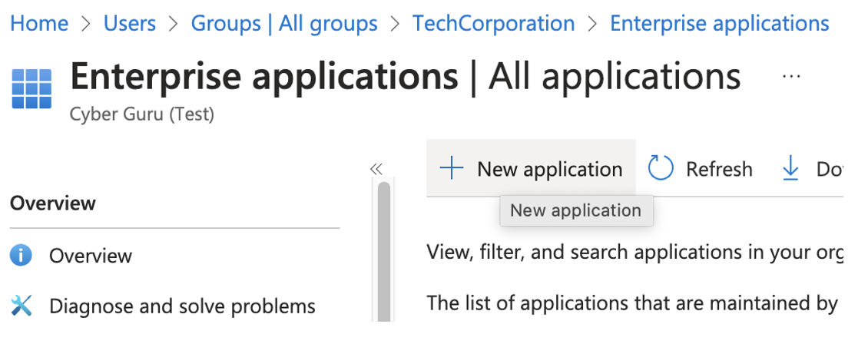Click the New application tooltip
The height and width of the screenshot is (344, 868).
pyautogui.click(x=576, y=210)
